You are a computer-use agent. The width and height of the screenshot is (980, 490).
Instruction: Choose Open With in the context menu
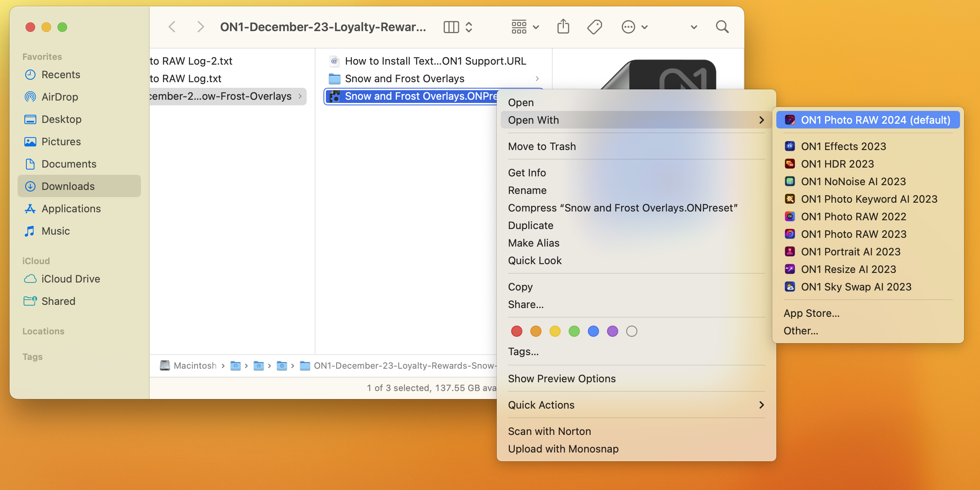point(636,120)
